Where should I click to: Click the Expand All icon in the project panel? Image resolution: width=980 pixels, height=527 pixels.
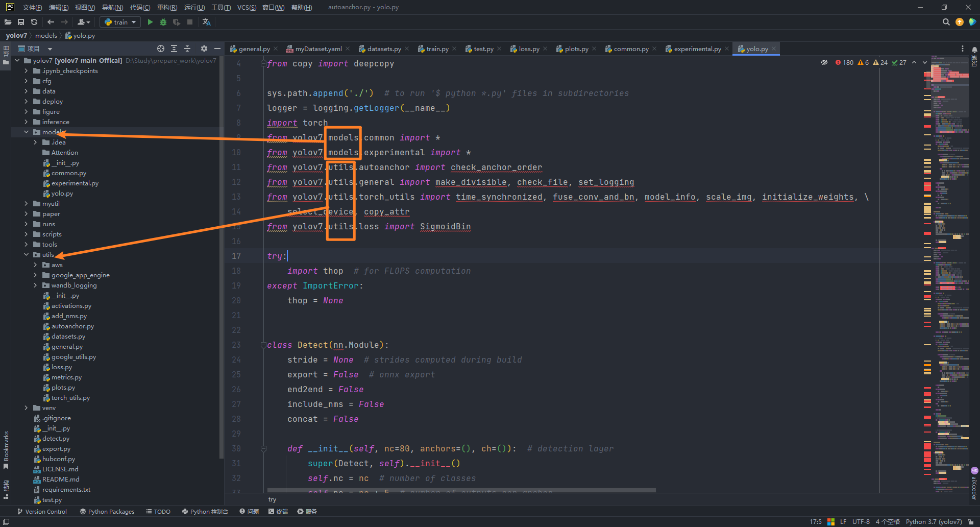click(174, 49)
